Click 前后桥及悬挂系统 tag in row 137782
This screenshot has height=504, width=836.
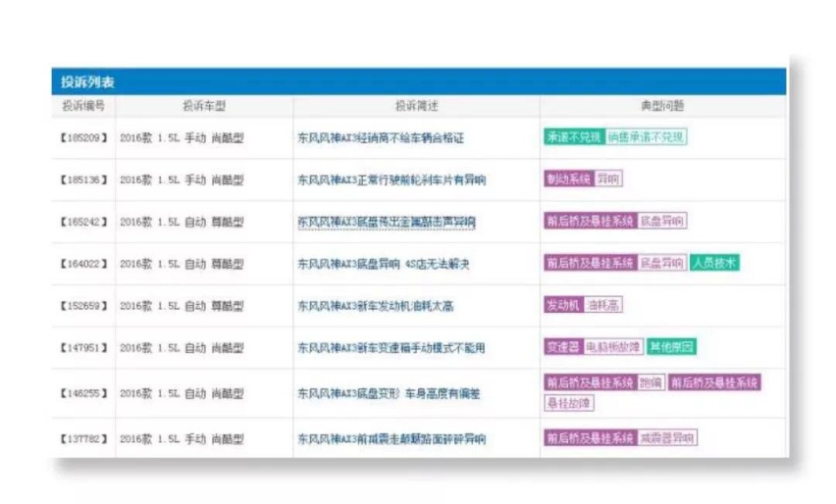tap(590, 438)
